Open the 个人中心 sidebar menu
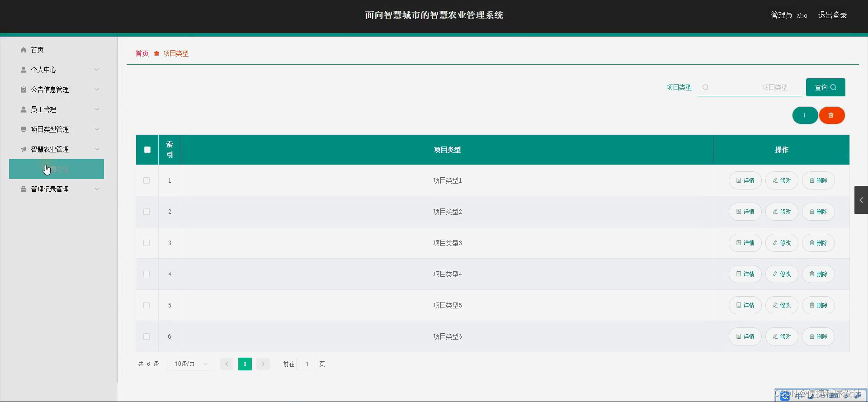Image resolution: width=868 pixels, height=402 pixels. [57, 70]
